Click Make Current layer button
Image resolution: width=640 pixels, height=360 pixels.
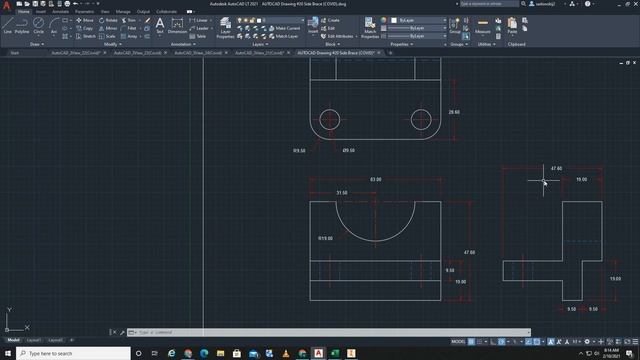point(284,28)
